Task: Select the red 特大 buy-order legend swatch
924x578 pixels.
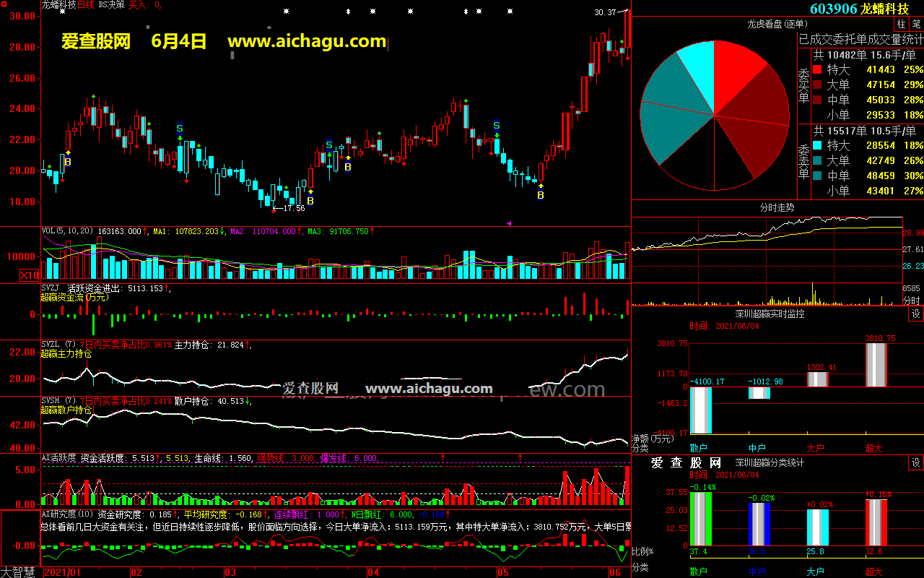Action: coord(817,70)
